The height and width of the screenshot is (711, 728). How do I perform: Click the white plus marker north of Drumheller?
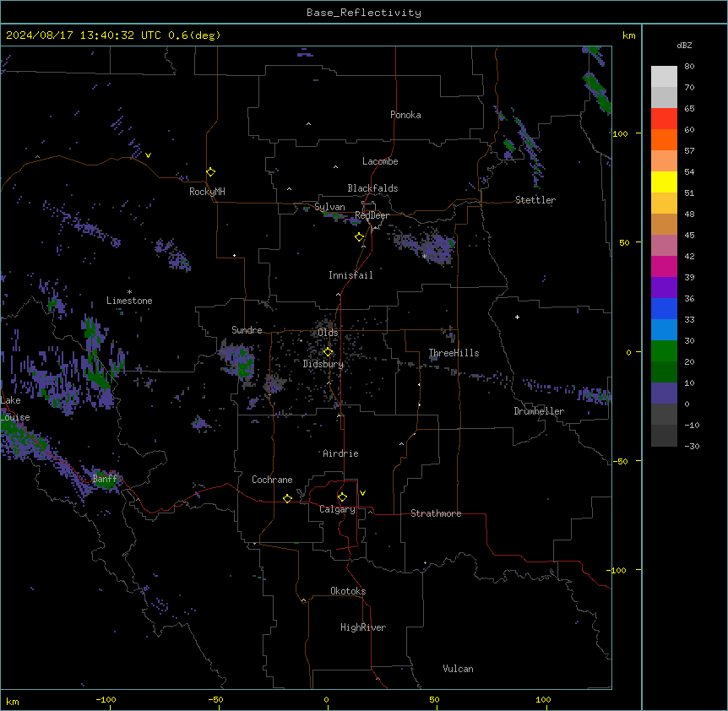click(517, 317)
